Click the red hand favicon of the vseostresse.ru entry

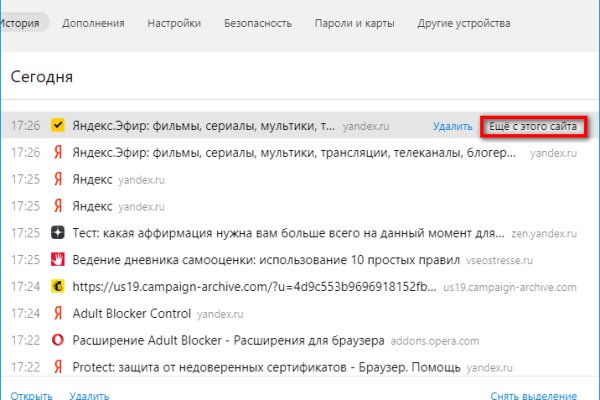tap(58, 259)
